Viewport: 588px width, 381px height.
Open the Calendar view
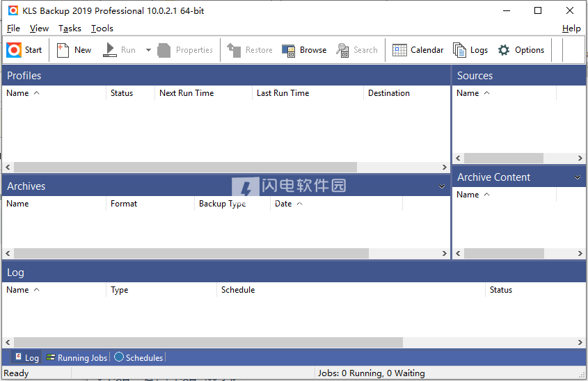(x=418, y=50)
